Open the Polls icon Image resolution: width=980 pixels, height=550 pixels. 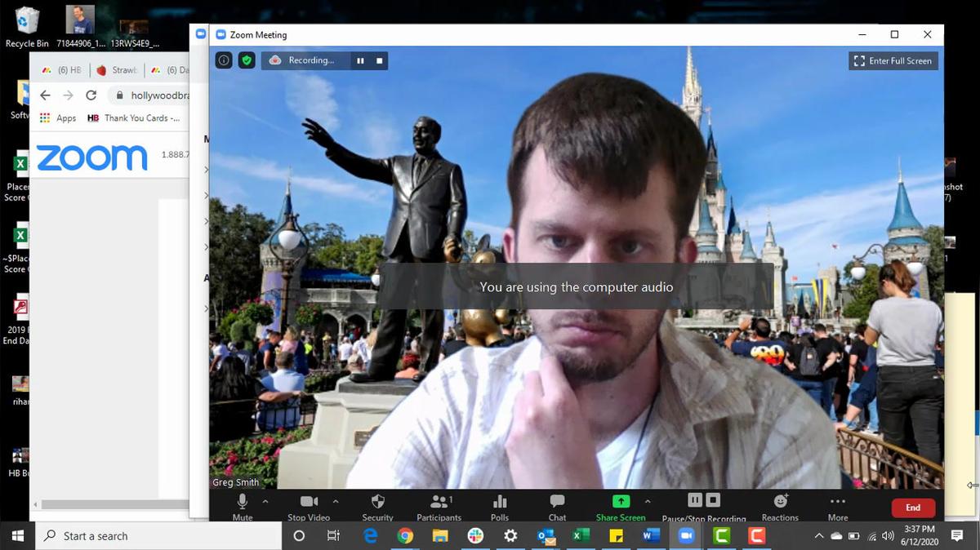(500, 505)
